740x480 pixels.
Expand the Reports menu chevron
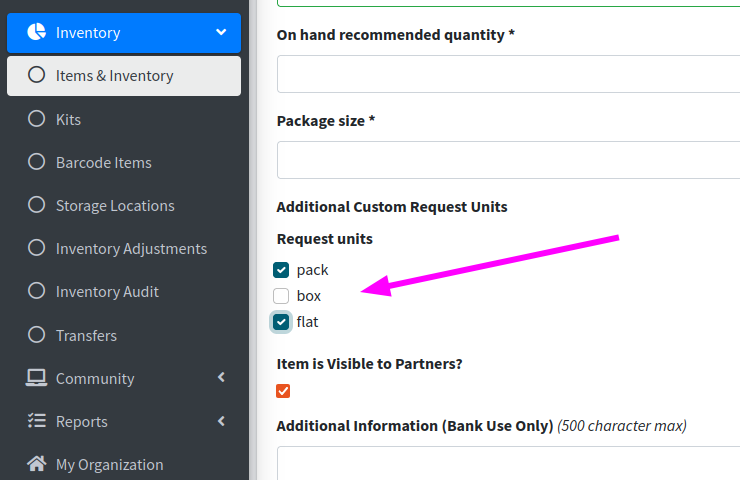coord(221,421)
